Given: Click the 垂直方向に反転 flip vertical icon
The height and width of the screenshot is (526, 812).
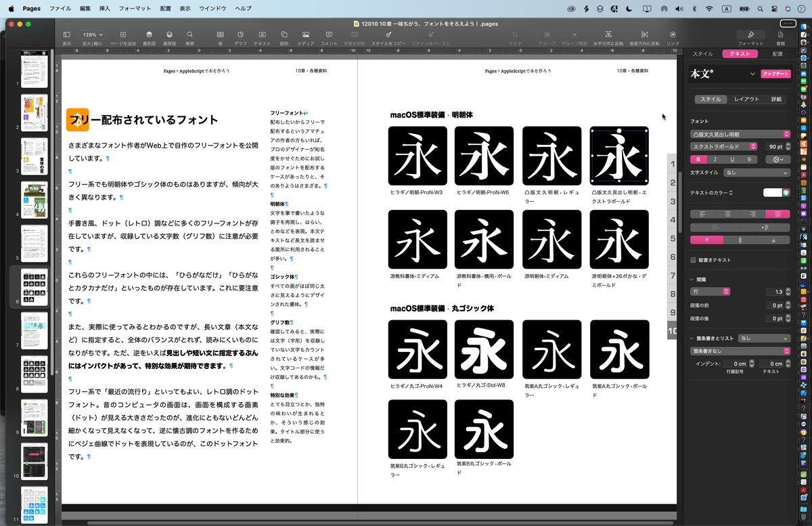Looking at the screenshot, I should [644, 35].
